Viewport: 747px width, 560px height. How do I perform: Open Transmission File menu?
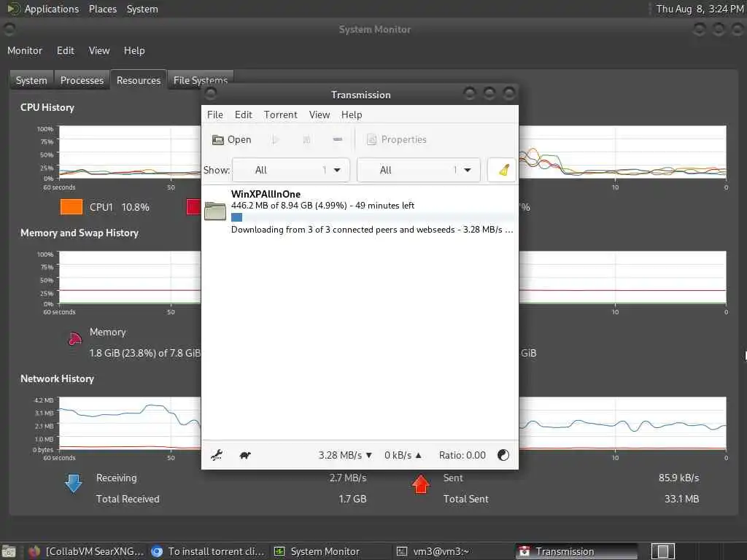tap(215, 114)
